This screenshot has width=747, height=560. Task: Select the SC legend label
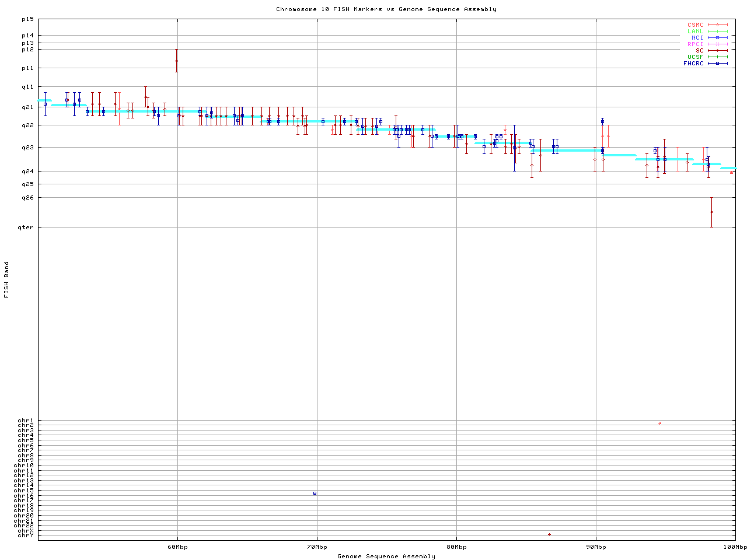[x=699, y=50]
